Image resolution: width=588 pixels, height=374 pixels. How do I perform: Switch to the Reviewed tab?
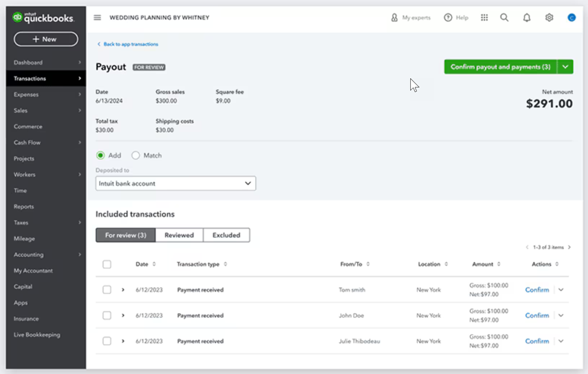(179, 235)
